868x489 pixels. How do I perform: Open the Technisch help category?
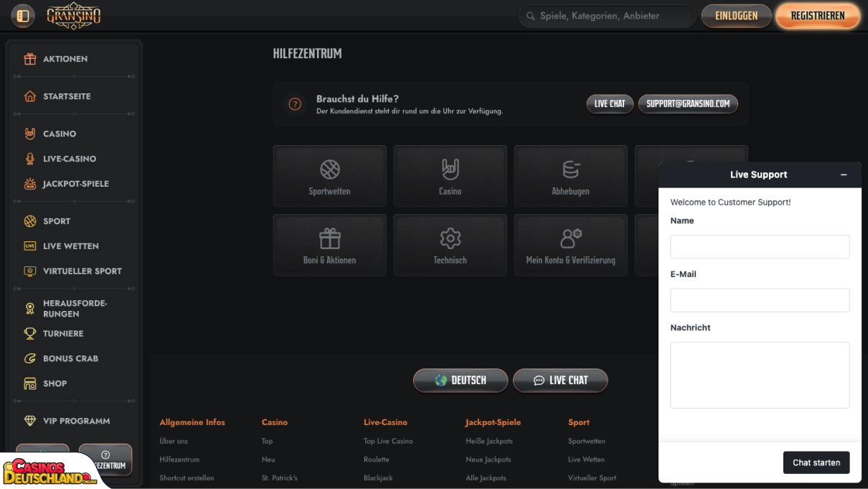tap(450, 245)
